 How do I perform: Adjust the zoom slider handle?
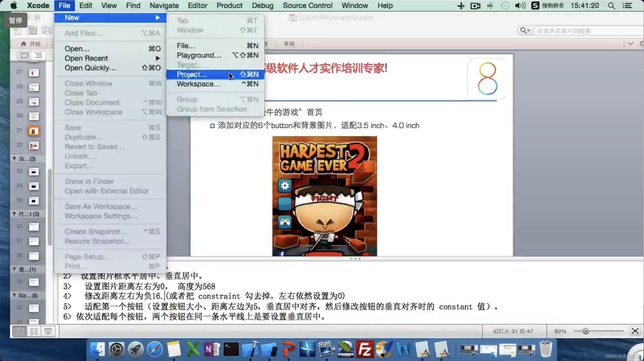click(x=585, y=331)
